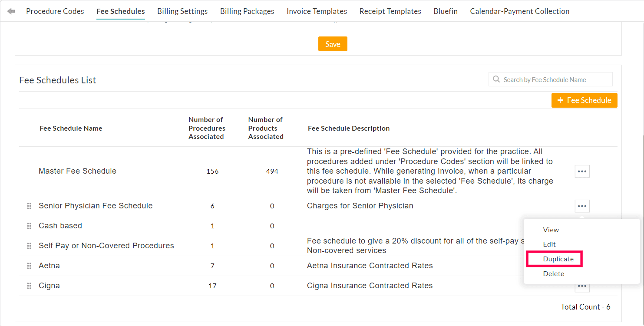Click the search magnifier icon

point(496,79)
